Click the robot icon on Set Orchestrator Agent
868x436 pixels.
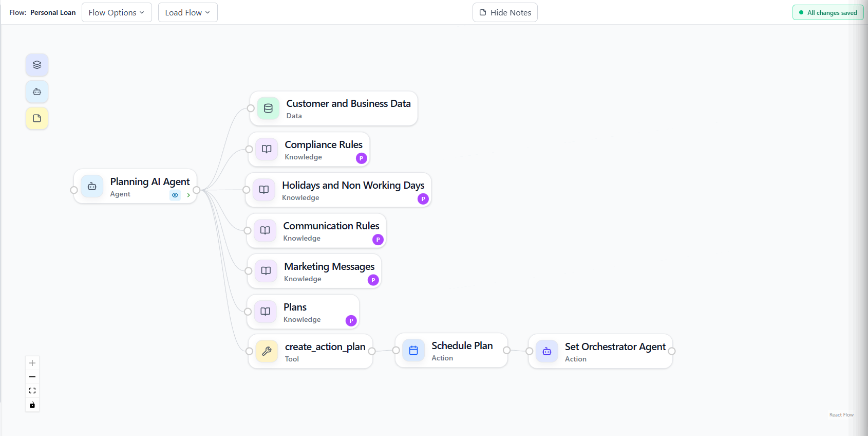pos(547,351)
